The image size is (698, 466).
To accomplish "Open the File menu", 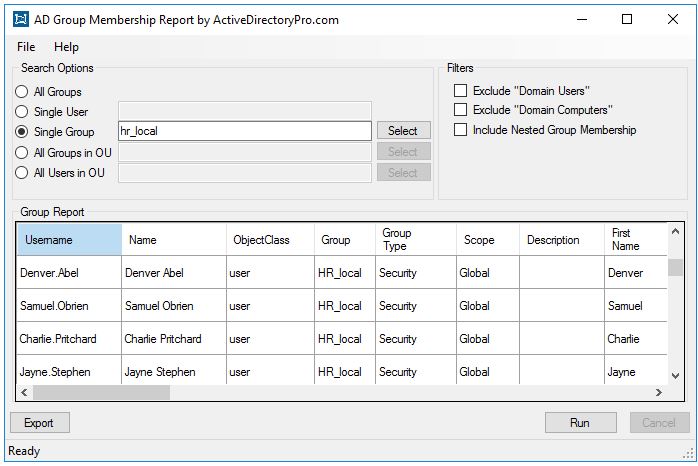I will point(26,47).
